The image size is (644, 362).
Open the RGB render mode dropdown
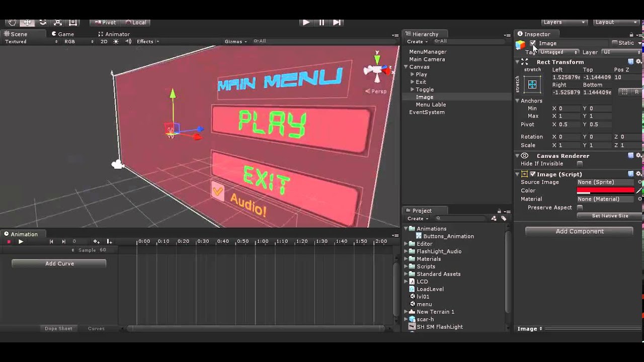pyautogui.click(x=78, y=42)
